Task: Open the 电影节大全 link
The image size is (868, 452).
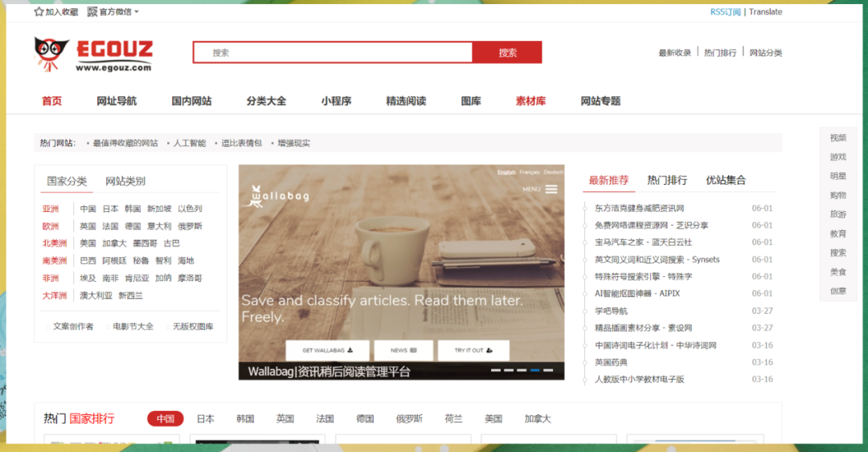Action: 133,327
